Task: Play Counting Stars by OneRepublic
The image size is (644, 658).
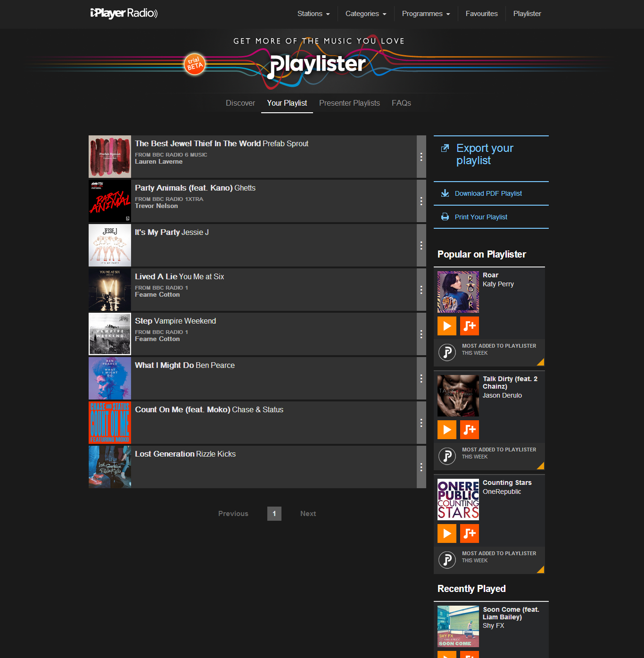Action: pyautogui.click(x=447, y=533)
